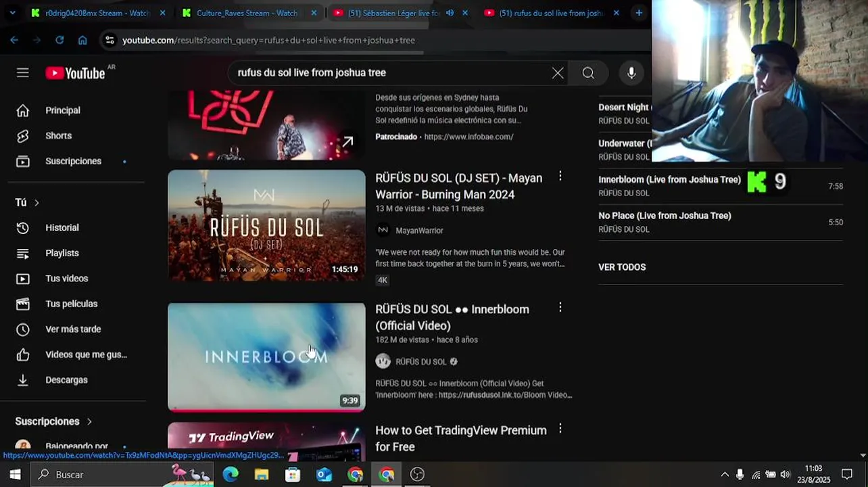This screenshot has width=868, height=487.
Task: Open the Innerbloom (Official Video) title link
Action: click(x=452, y=317)
